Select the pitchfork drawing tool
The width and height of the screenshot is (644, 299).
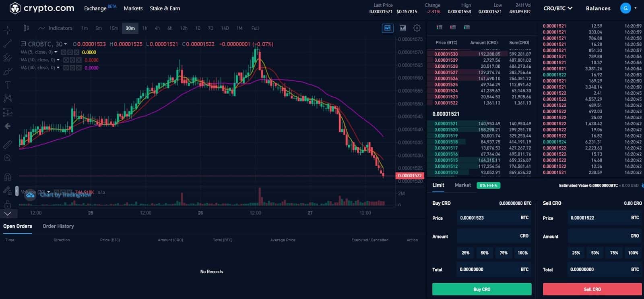(8, 57)
